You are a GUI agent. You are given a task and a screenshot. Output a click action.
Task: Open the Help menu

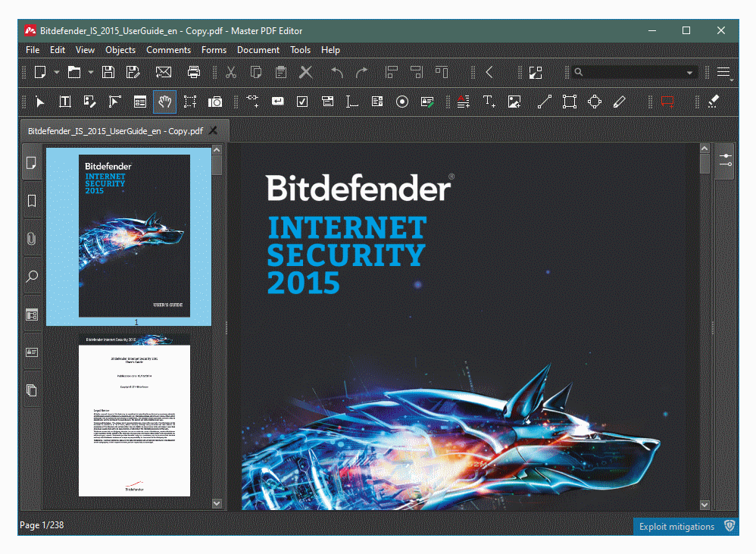coord(330,50)
